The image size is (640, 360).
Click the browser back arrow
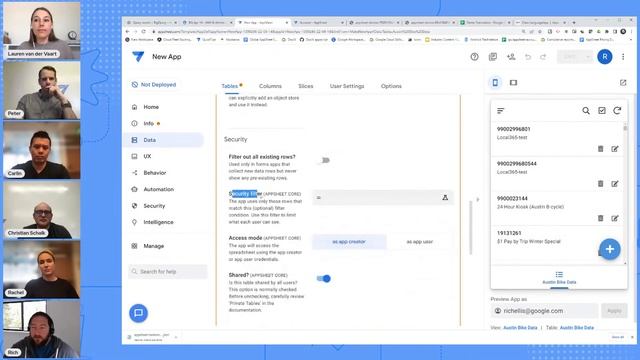[127, 31]
